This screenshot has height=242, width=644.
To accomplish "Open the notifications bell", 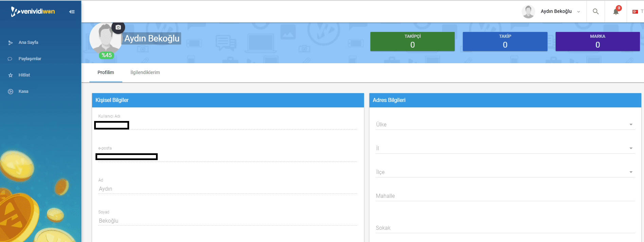I will click(x=615, y=12).
